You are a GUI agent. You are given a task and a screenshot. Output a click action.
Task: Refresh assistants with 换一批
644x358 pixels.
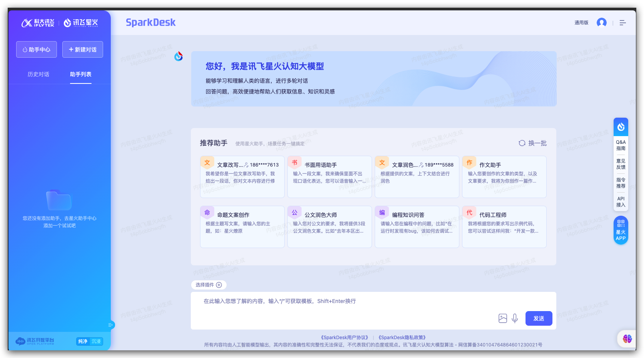coord(533,143)
